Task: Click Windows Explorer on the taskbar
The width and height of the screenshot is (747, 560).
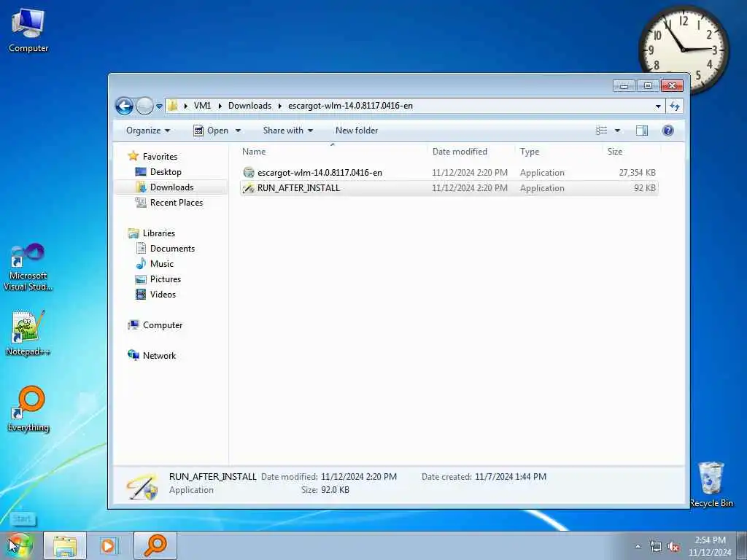Action: point(65,545)
